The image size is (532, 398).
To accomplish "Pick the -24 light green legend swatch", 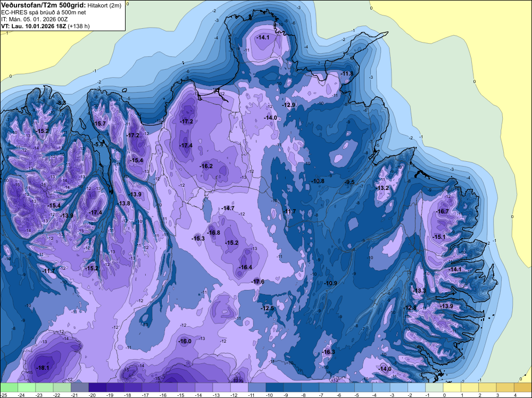I will coord(27,387).
